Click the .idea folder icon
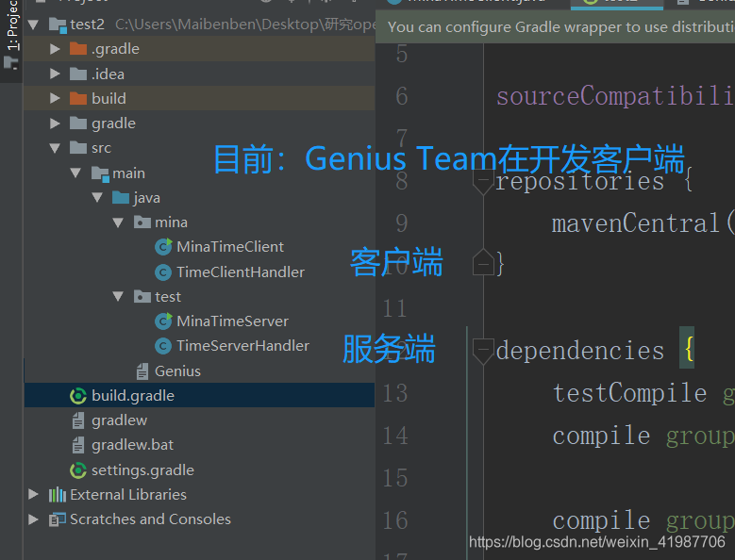 (77, 74)
